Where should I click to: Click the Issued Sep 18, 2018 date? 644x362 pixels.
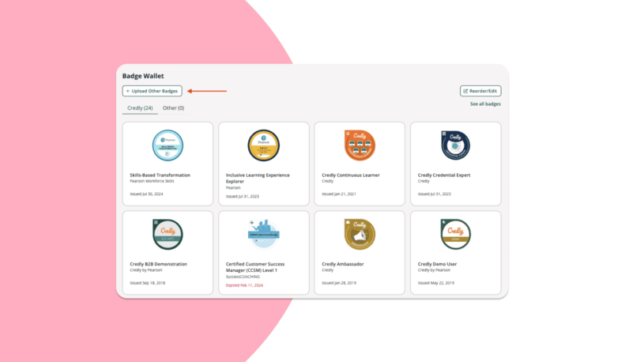(x=148, y=283)
